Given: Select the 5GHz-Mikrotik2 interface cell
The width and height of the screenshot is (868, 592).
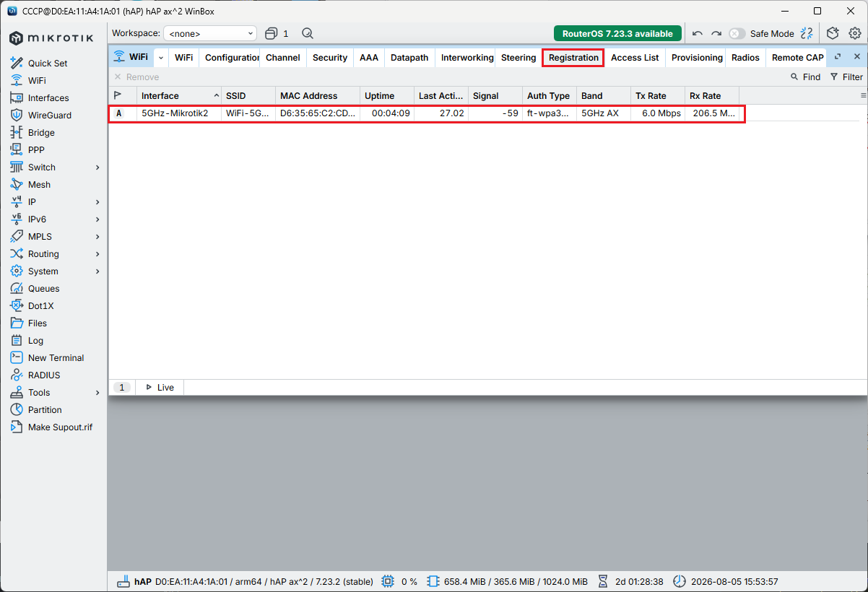Looking at the screenshot, I should click(x=179, y=113).
